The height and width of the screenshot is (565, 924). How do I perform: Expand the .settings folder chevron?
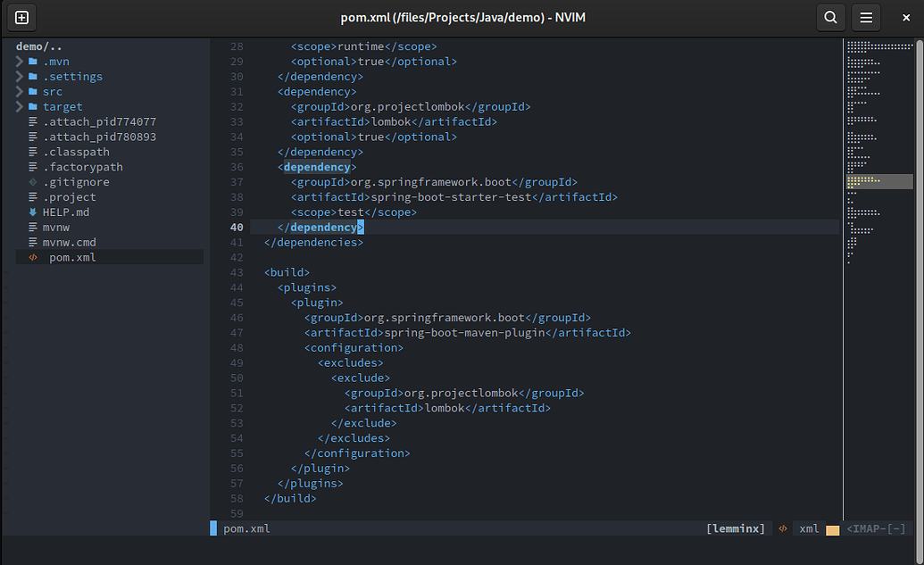click(x=19, y=76)
